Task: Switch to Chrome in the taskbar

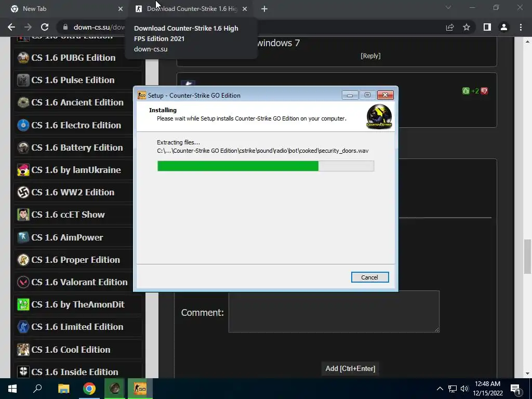Action: pos(89,389)
